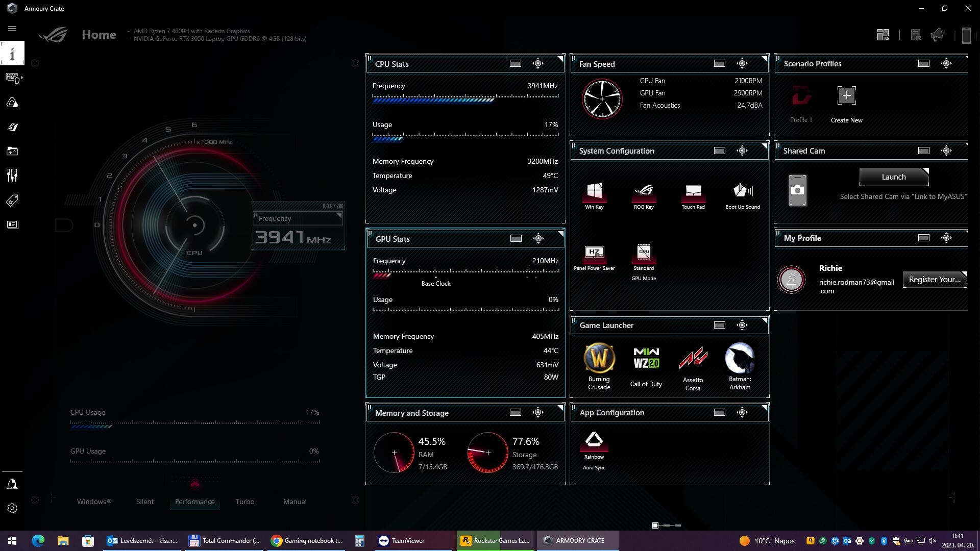Collapse the CPU Stats widget
Screen dimensions: 980x551
516,64
